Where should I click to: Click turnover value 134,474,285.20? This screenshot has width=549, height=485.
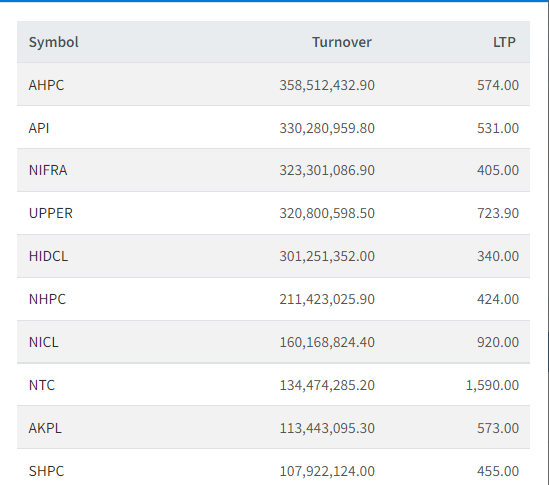327,385
